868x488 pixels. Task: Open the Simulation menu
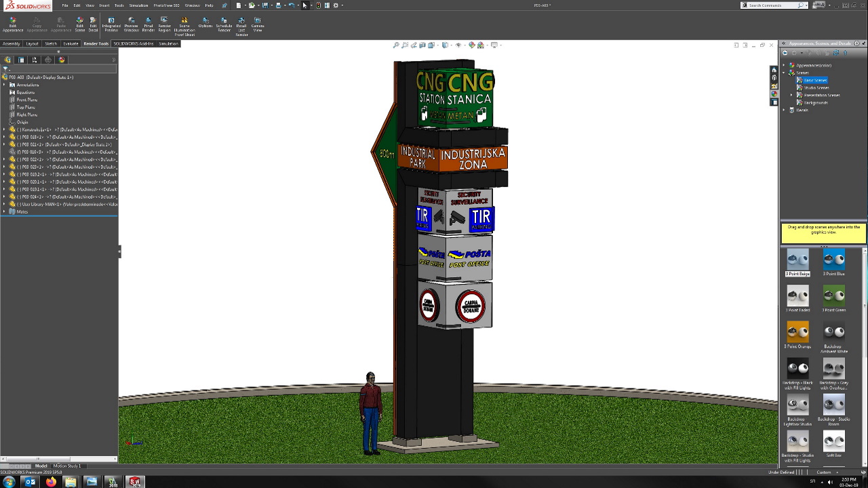(x=138, y=5)
